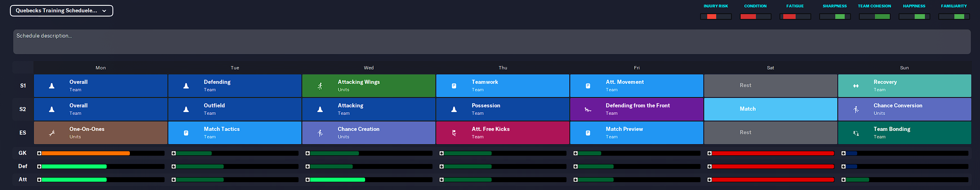Select the Sat column header
Screen dimensions: 980x190
tap(771, 68)
